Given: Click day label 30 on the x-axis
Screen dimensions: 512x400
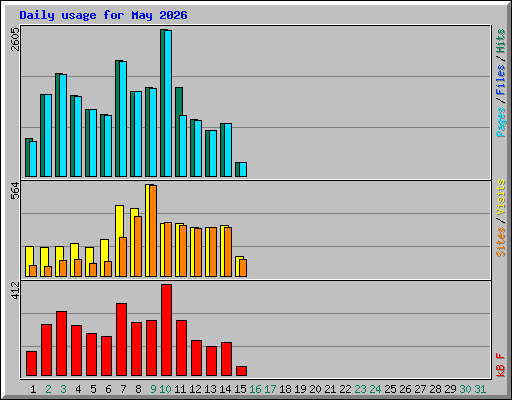Looking at the screenshot, I should [x=465, y=389].
